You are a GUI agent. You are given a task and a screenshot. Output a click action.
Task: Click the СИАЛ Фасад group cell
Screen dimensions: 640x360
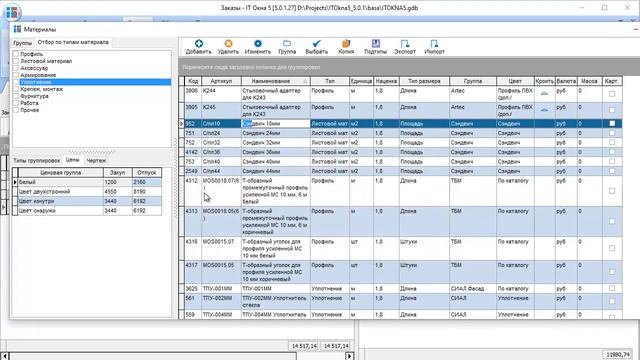[473, 288]
